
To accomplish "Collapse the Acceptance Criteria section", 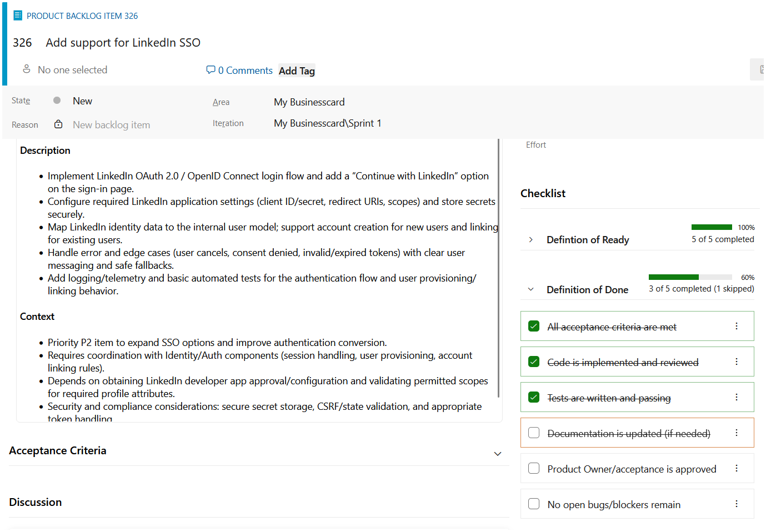I will pos(498,454).
